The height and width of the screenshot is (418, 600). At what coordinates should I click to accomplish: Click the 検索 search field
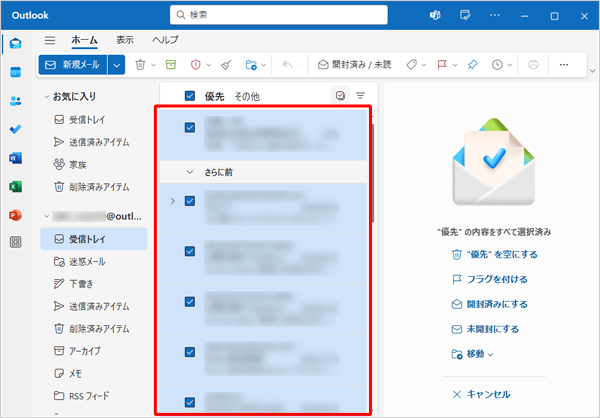tap(279, 15)
